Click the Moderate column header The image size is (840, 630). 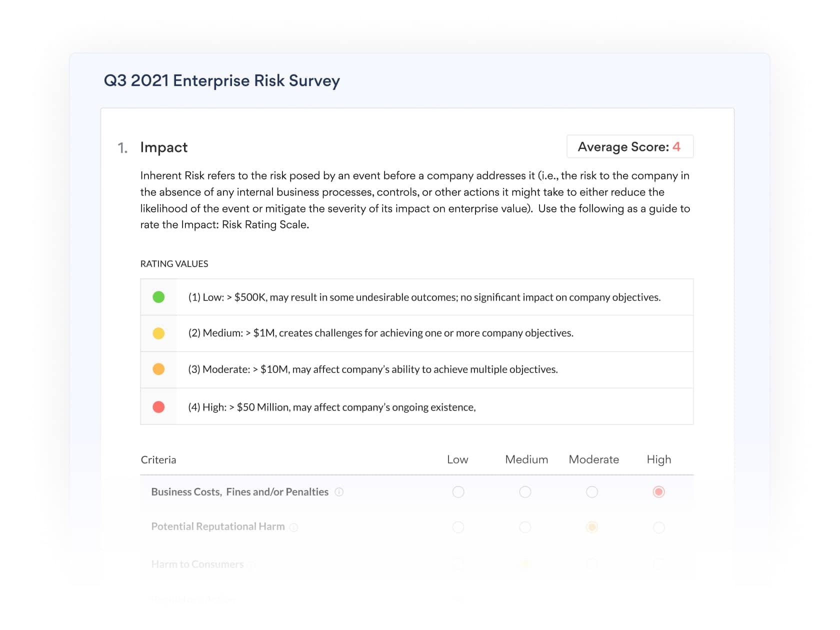pos(594,459)
